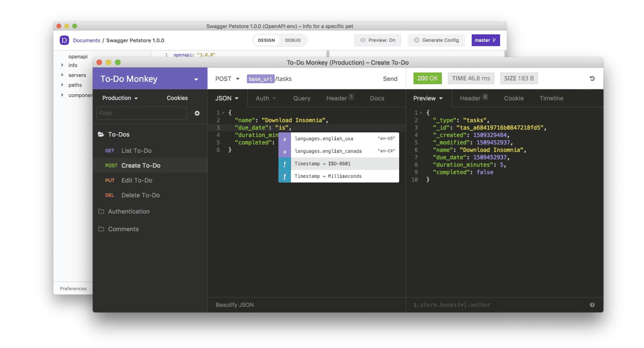Open the Query tab
This screenshot has width=644, height=348.
301,98
